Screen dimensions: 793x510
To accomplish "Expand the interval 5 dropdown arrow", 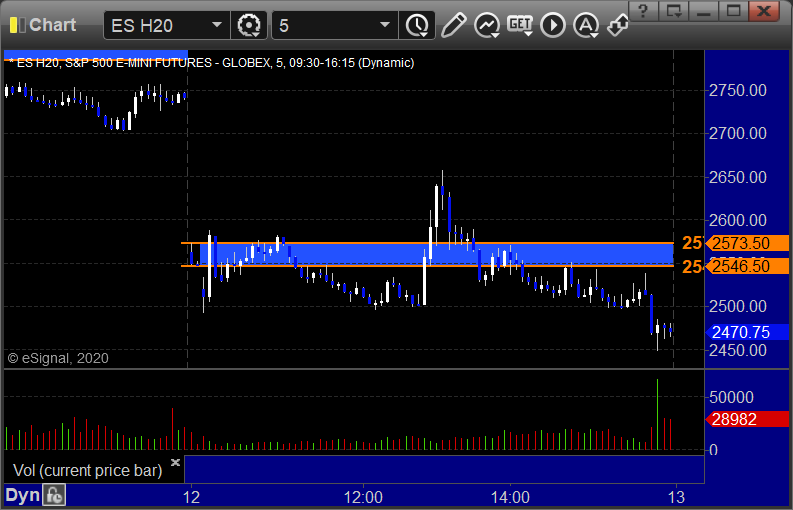I will (385, 25).
